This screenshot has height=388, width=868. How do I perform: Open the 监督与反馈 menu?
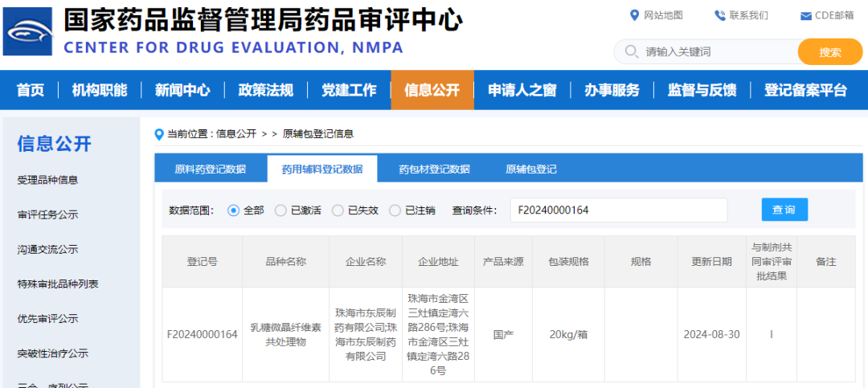click(x=702, y=90)
